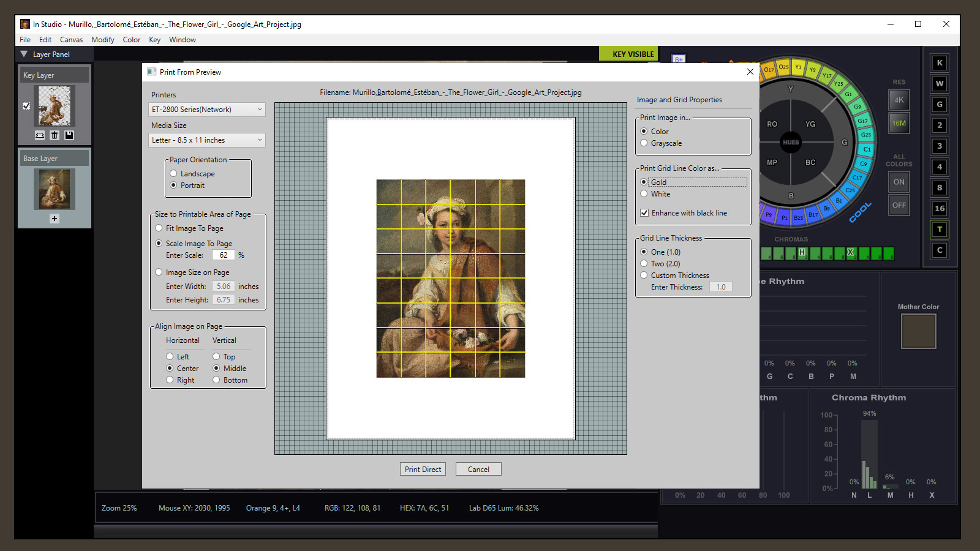Image resolution: width=980 pixels, height=551 pixels.
Task: Align image vertically Bottom
Action: click(216, 380)
